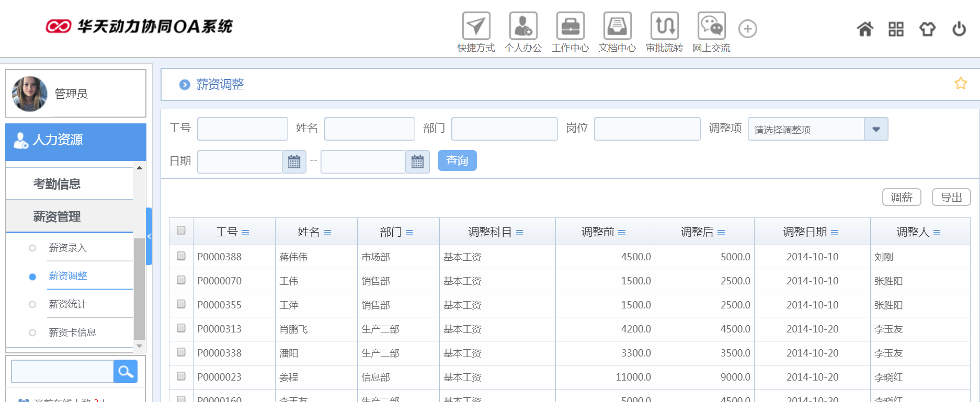Open 文档中心 document center icon
Viewport: 980px width, 402px height.
(x=617, y=26)
